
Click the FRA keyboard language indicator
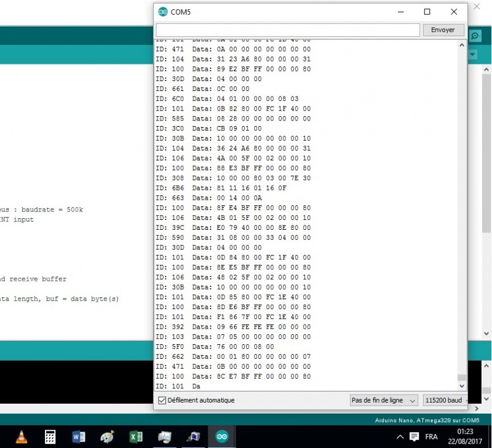432,437
